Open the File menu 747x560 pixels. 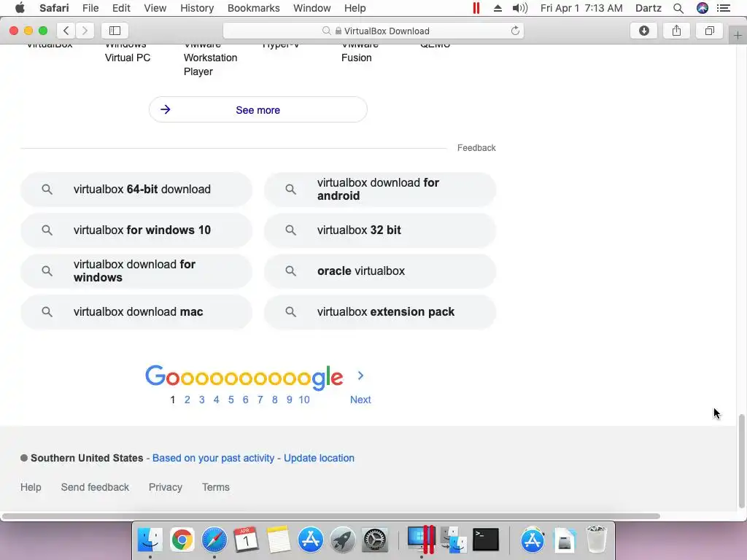point(90,8)
